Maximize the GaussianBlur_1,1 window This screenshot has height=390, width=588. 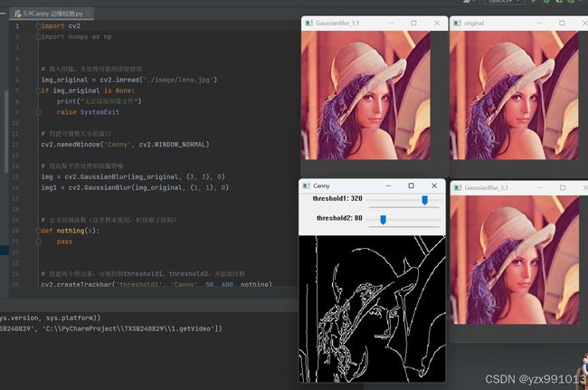pyautogui.click(x=413, y=24)
